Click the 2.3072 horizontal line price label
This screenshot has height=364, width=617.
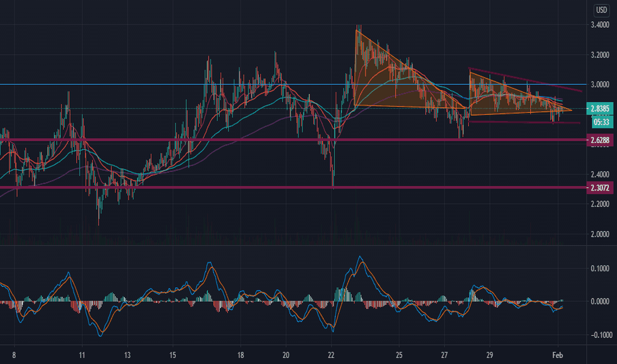[600, 188]
